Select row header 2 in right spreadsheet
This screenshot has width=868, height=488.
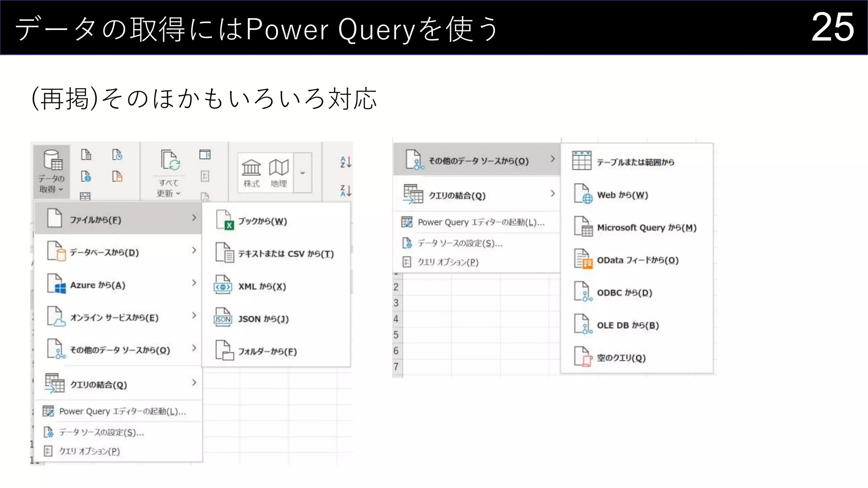pos(396,287)
